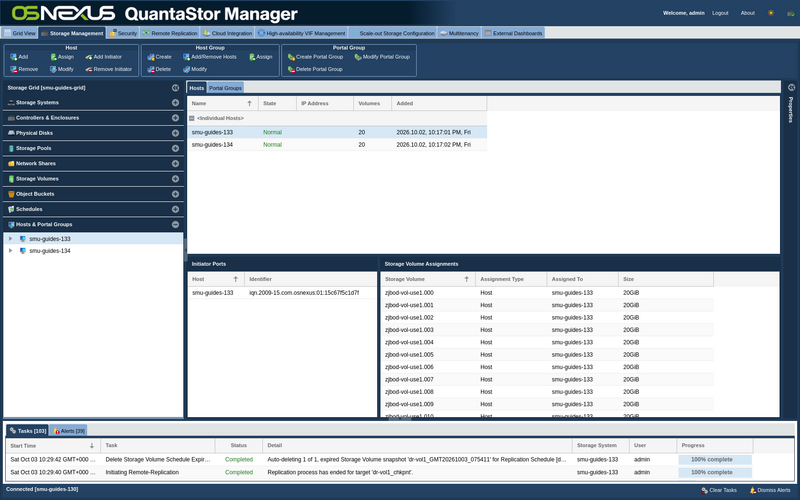Expand the Properties side panel
The image size is (800, 500).
791,88
